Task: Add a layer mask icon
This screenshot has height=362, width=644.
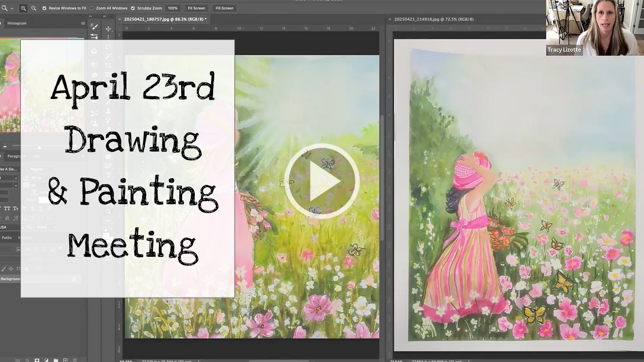Action: [x=37, y=360]
